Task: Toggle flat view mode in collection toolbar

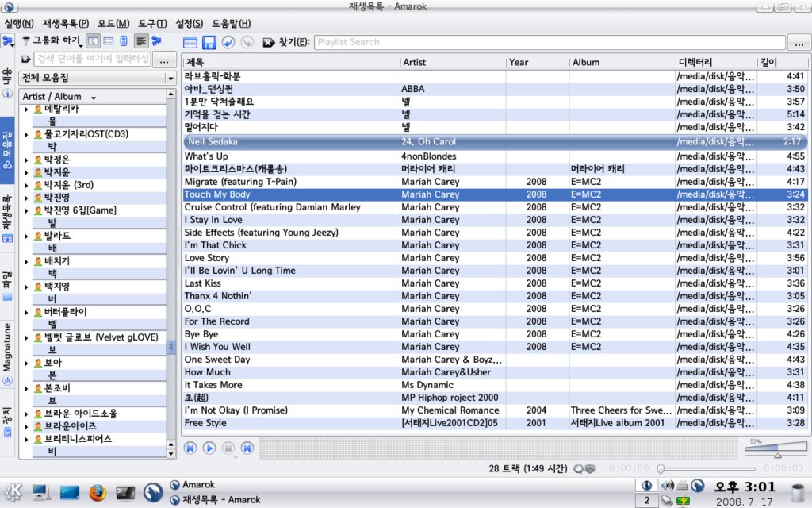Action: click(x=108, y=40)
